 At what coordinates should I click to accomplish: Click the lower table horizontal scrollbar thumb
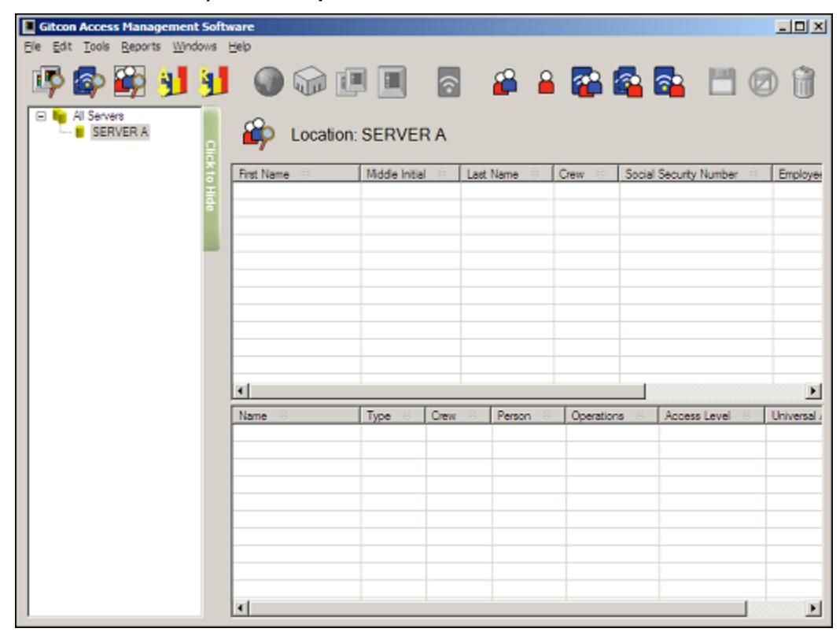pos(498,608)
